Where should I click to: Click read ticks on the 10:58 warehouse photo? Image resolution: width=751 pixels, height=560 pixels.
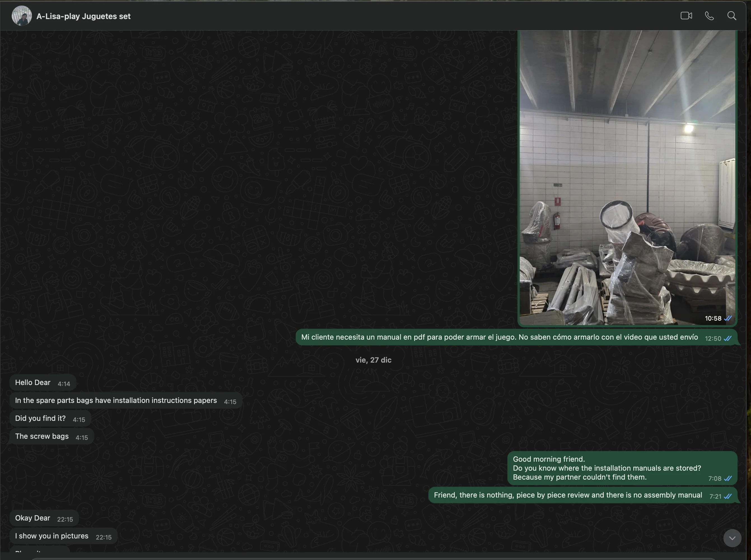click(727, 319)
